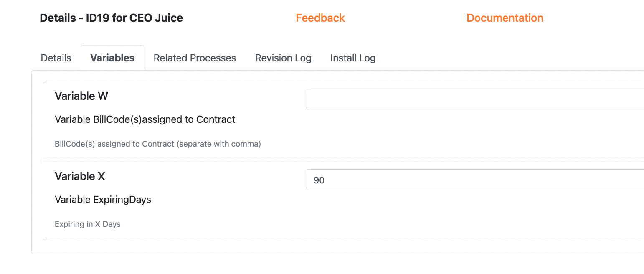Click the separate with comma hint text

click(157, 144)
